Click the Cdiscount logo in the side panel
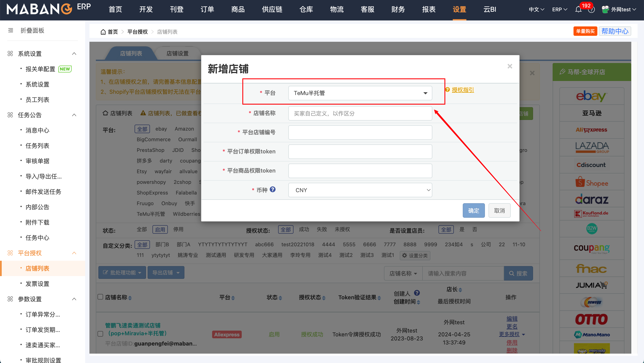 pos(591,165)
